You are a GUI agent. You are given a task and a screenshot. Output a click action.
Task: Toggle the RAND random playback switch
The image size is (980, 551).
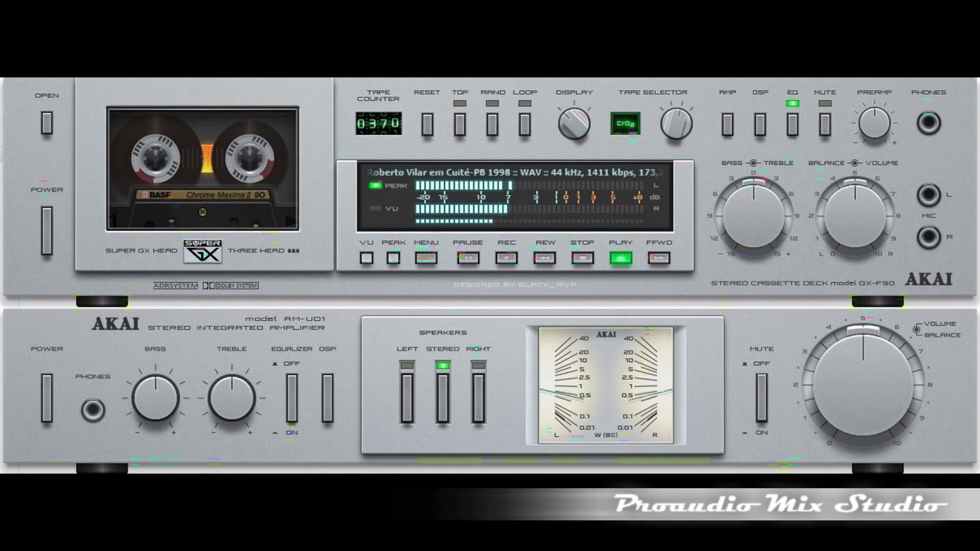pyautogui.click(x=492, y=124)
